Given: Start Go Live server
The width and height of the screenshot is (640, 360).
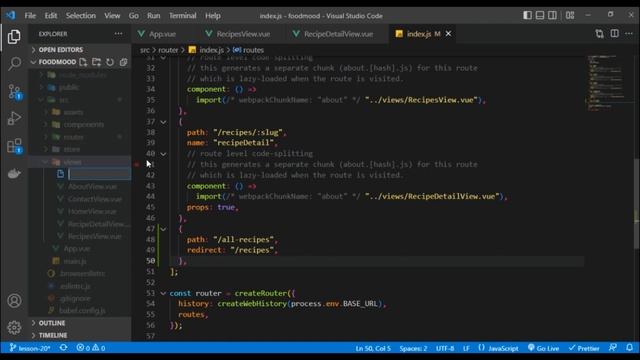Looking at the screenshot, I should click(543, 348).
